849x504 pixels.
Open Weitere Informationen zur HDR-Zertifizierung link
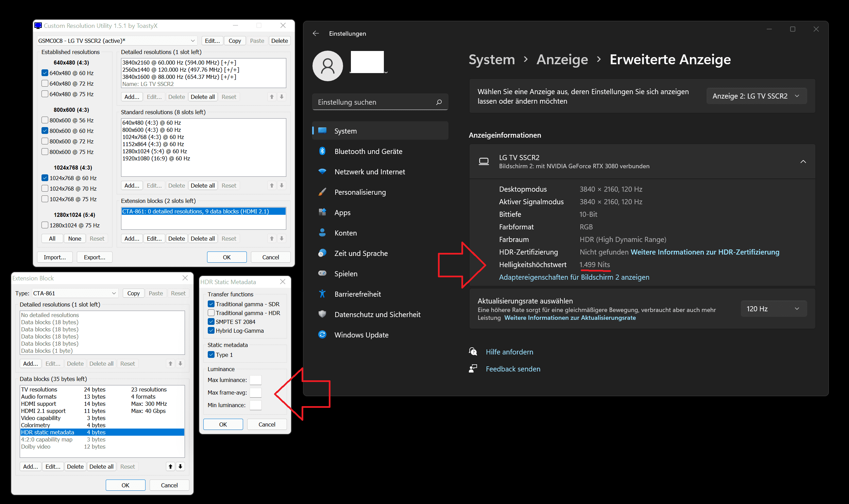click(x=705, y=252)
